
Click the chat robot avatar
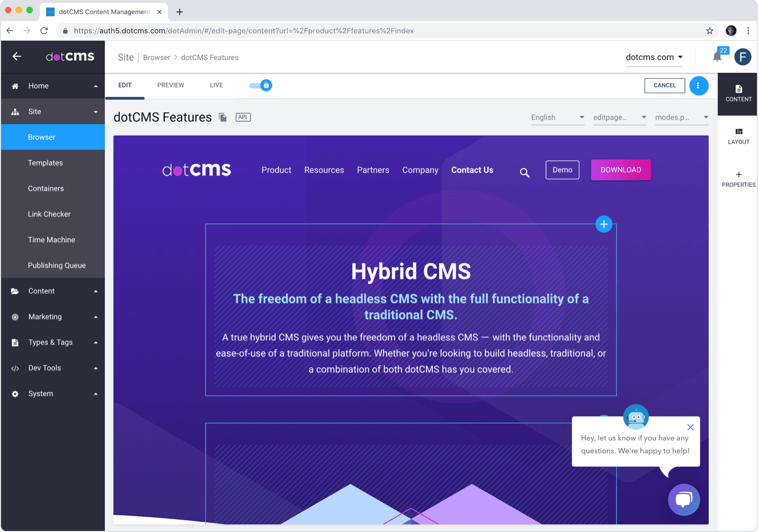coord(636,417)
